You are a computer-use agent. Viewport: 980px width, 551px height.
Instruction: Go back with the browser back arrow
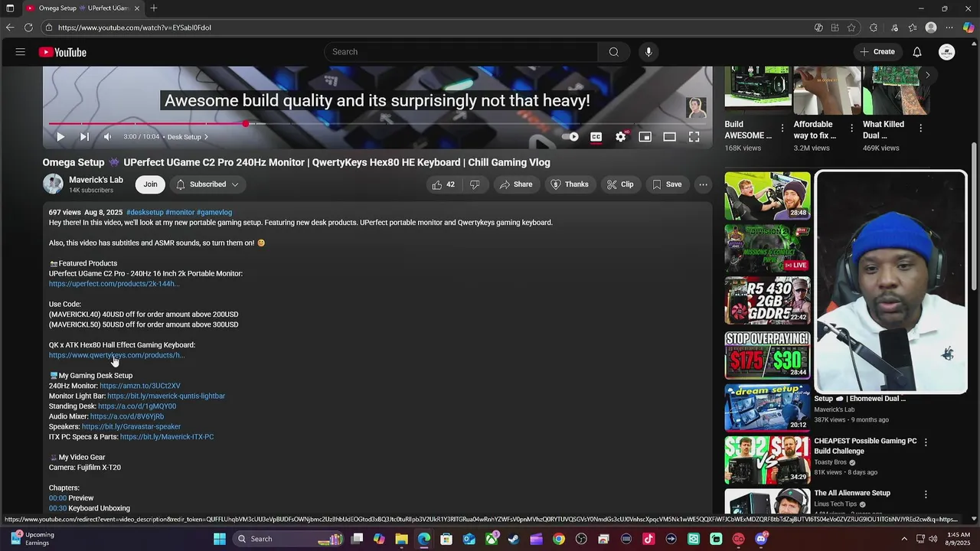click(x=10, y=28)
